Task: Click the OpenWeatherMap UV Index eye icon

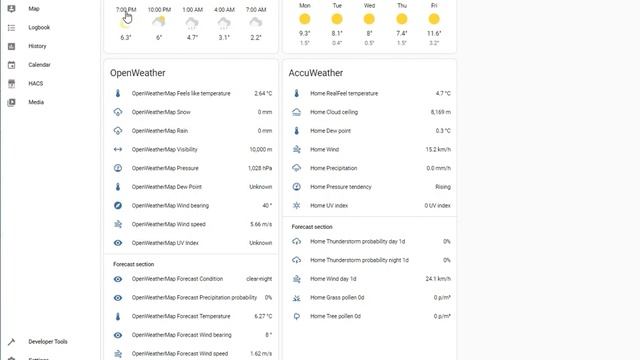Action: click(118, 243)
